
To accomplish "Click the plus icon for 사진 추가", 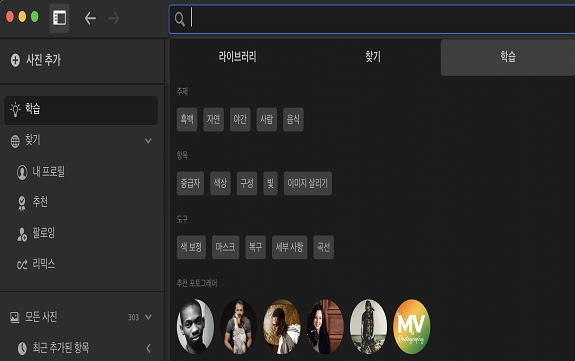I will coord(15,60).
